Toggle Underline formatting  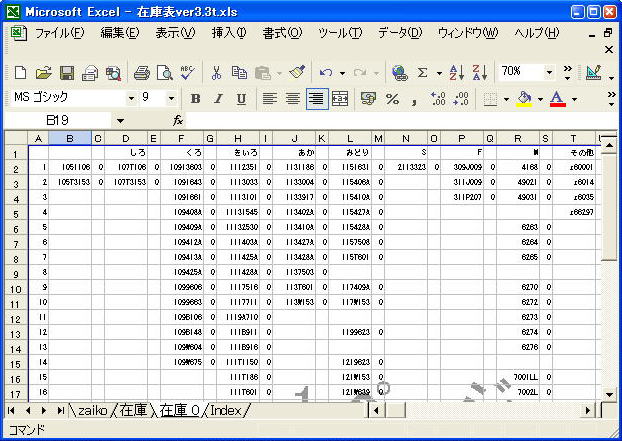(241, 98)
